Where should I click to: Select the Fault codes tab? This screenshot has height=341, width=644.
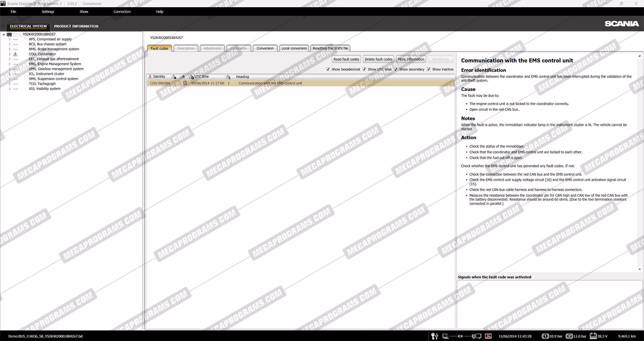[159, 48]
